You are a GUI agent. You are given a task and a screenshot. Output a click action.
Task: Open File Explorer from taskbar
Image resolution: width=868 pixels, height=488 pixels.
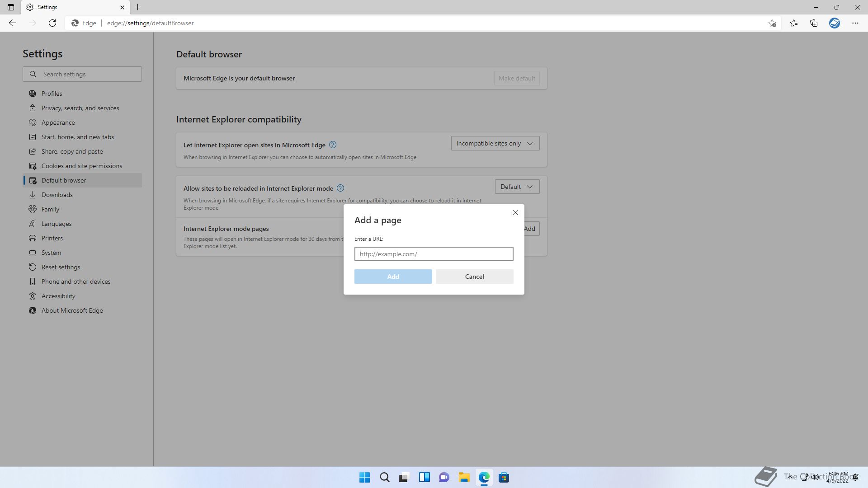pyautogui.click(x=464, y=477)
